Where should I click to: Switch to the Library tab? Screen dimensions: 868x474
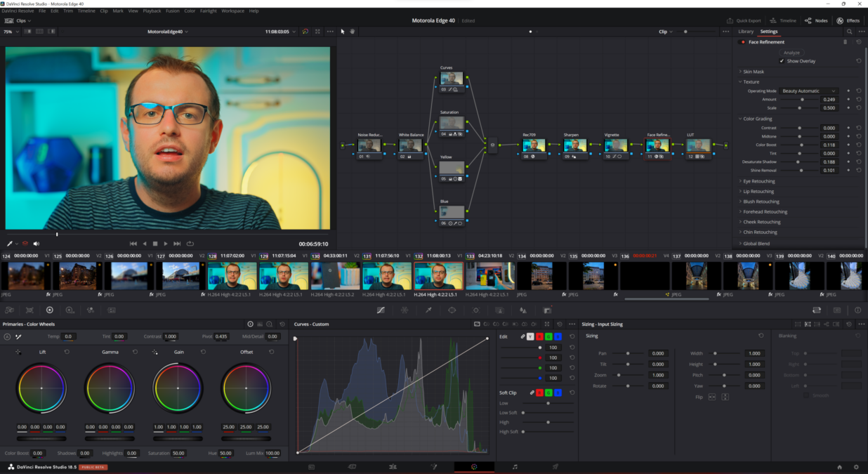click(x=746, y=32)
